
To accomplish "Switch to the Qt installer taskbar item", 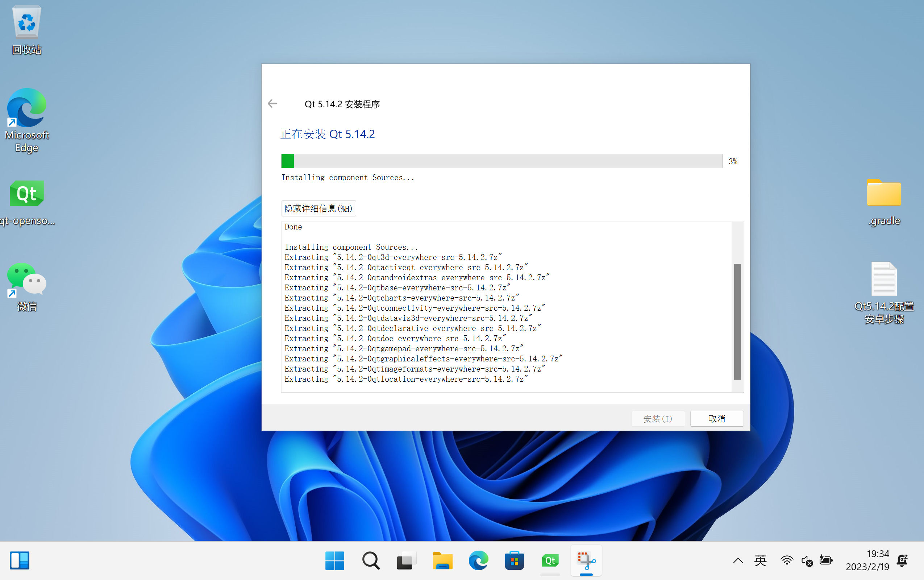I will (x=550, y=561).
